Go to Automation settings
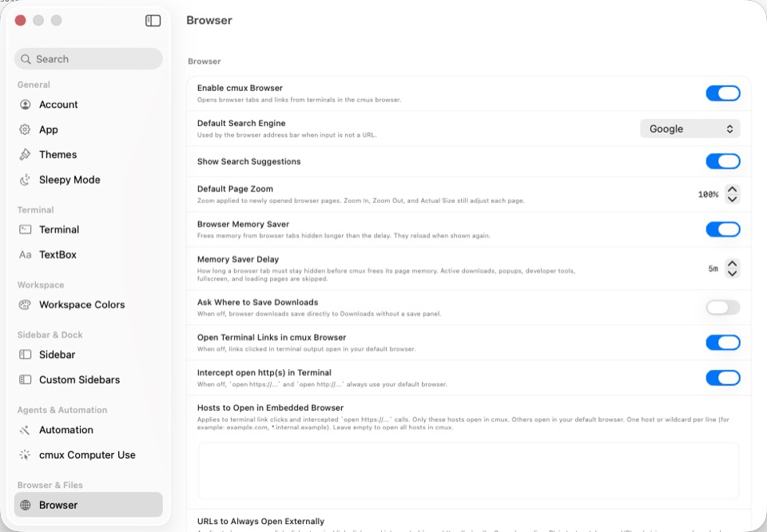This screenshot has width=767, height=532. click(89, 430)
